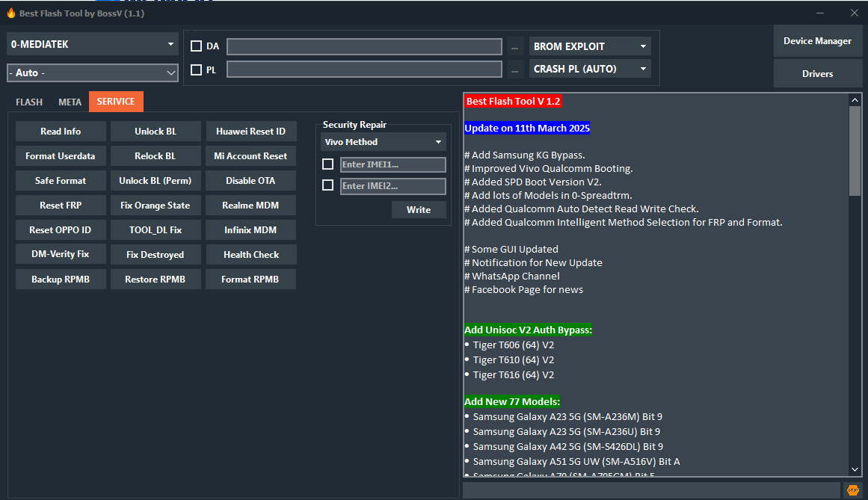
Task: Open Device Manager
Action: [817, 41]
